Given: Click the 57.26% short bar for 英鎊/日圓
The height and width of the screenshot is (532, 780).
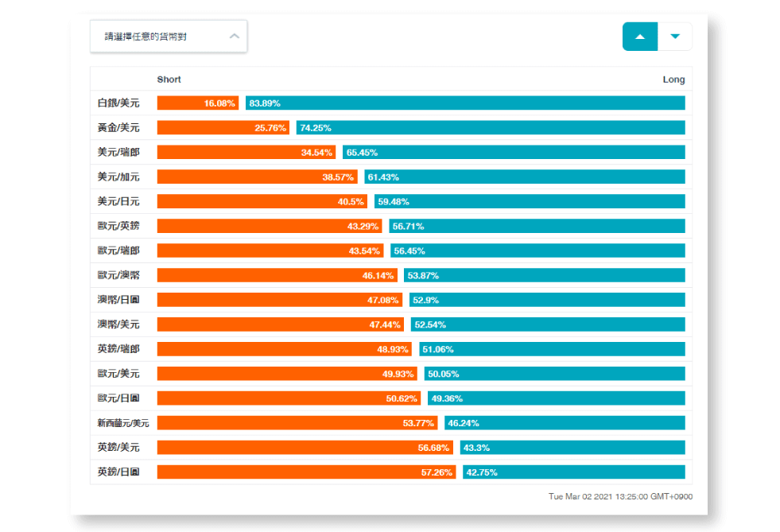Looking at the screenshot, I should pyautogui.click(x=306, y=472).
